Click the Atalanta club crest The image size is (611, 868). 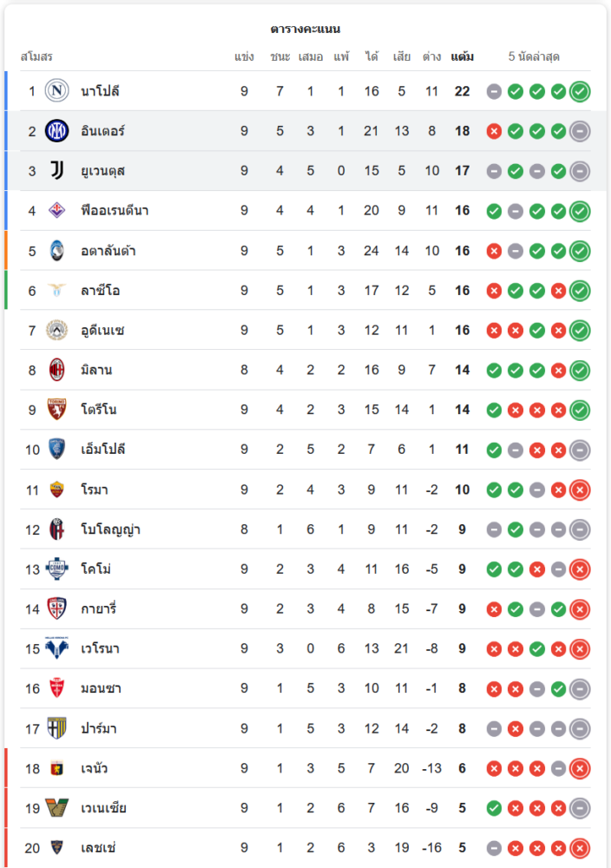57,251
